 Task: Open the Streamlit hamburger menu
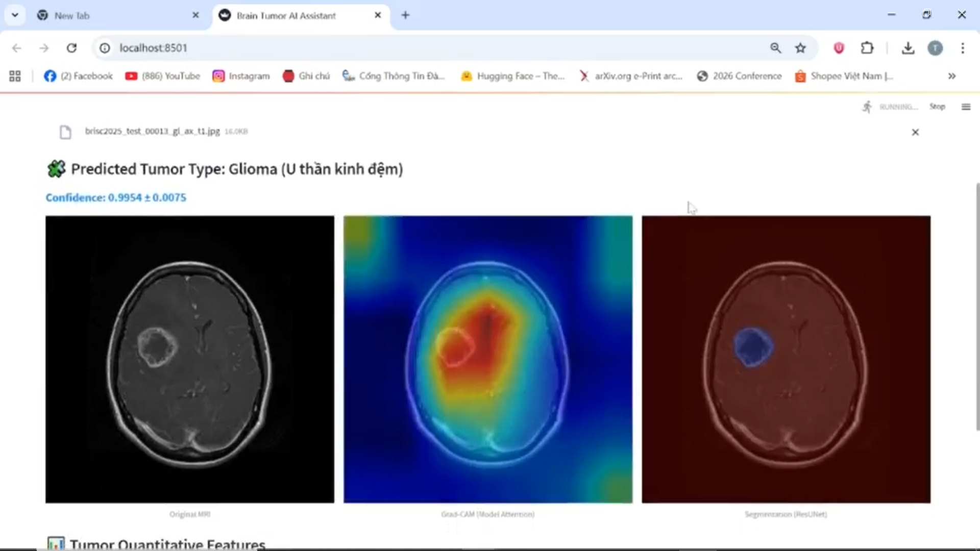[x=966, y=107]
